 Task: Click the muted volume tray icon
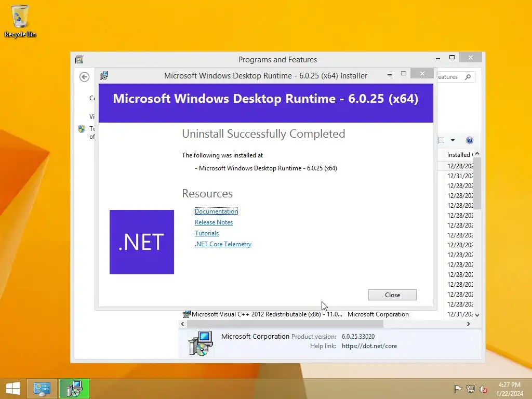tap(483, 389)
